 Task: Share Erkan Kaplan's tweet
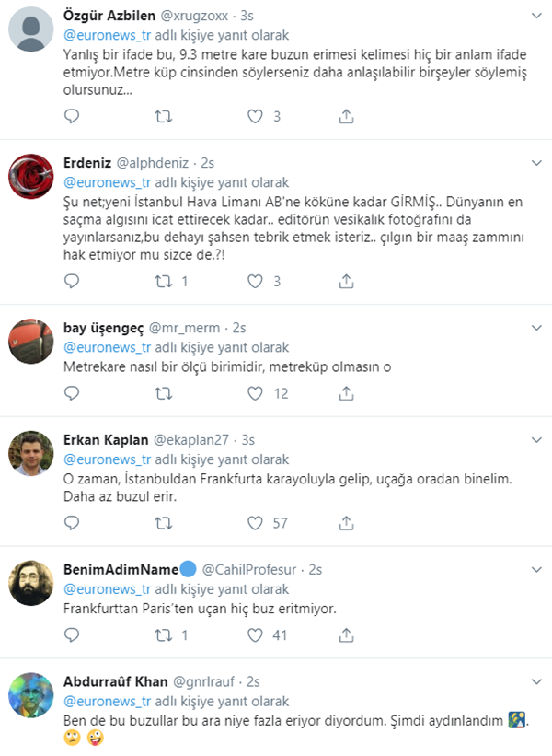(x=346, y=522)
